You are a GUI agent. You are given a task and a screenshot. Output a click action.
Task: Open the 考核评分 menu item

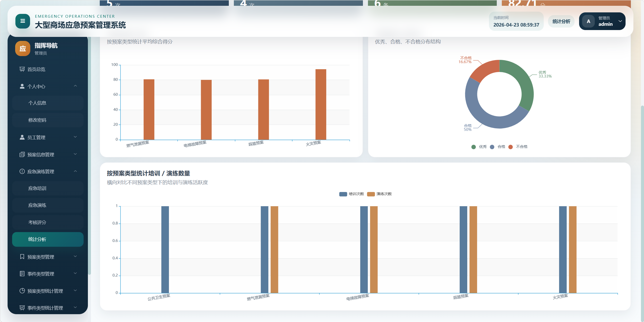click(37, 222)
